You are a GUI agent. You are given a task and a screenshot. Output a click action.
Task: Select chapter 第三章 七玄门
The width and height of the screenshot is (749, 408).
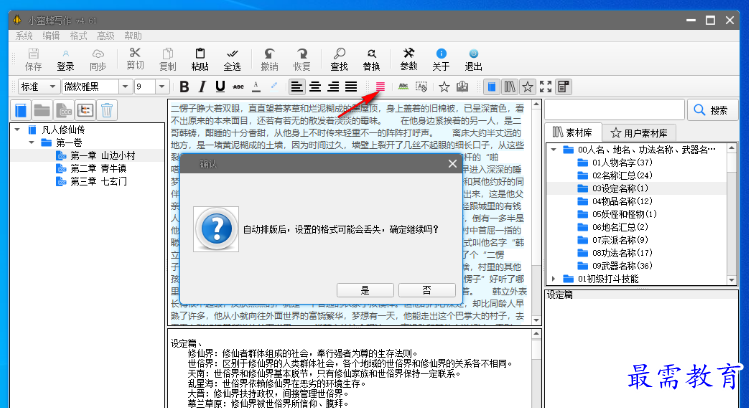point(98,182)
